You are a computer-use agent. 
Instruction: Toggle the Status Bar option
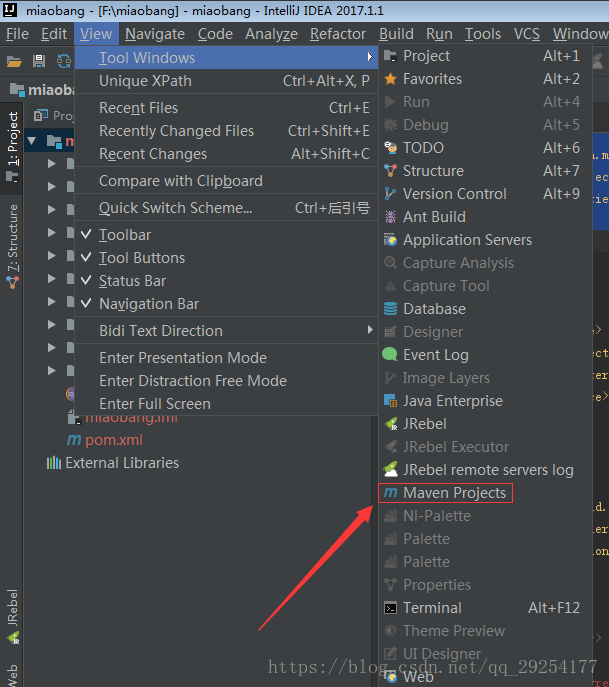[227, 281]
